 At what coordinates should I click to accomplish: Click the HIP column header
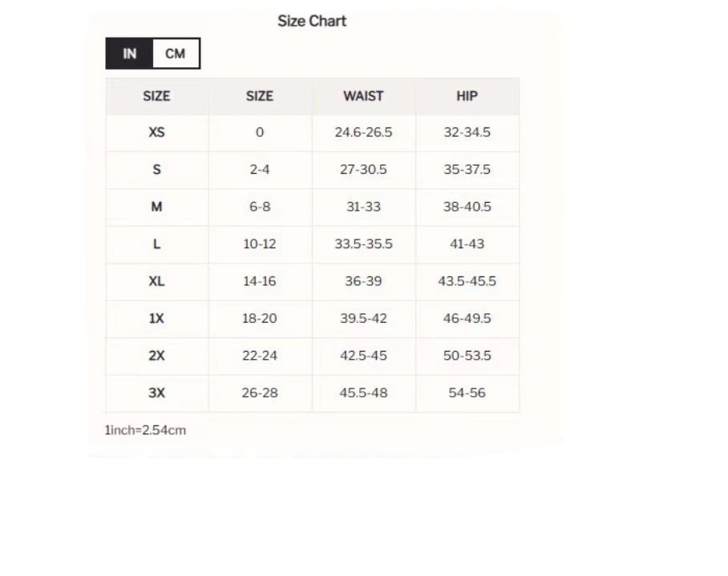click(x=467, y=96)
